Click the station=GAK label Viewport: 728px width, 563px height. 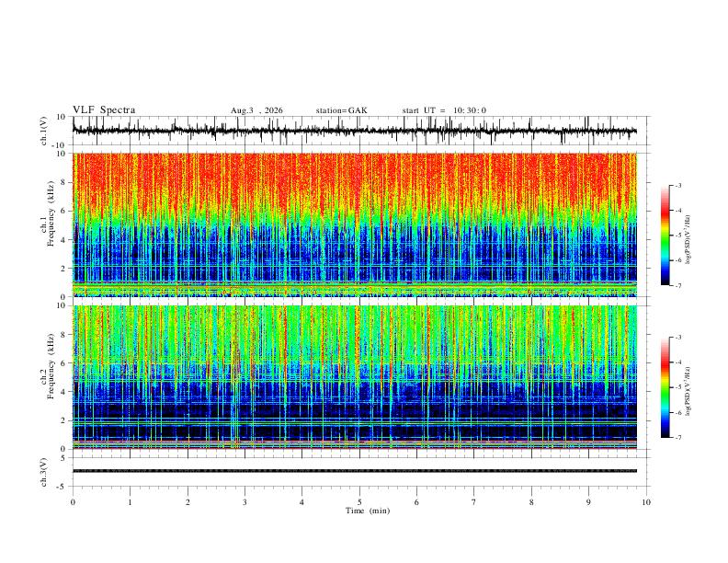tap(341, 110)
